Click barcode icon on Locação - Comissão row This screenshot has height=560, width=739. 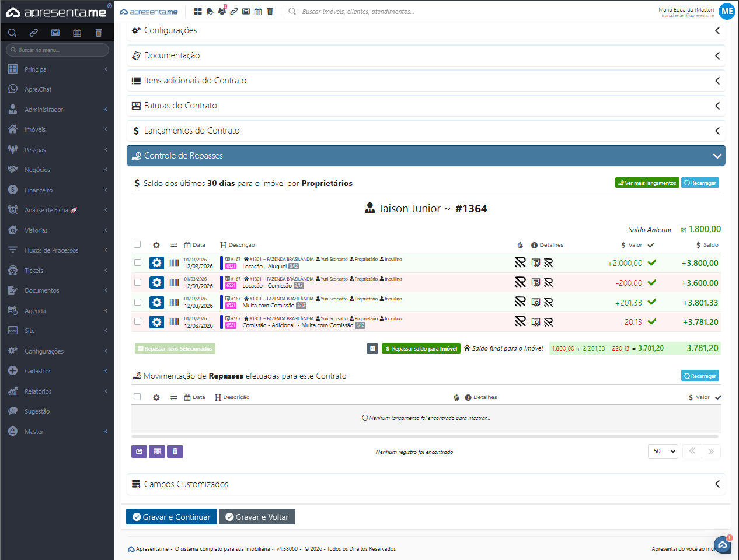pos(174,283)
